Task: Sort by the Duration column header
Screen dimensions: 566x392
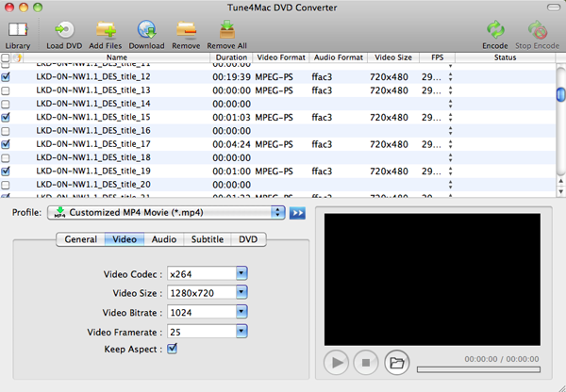Action: pos(231,57)
